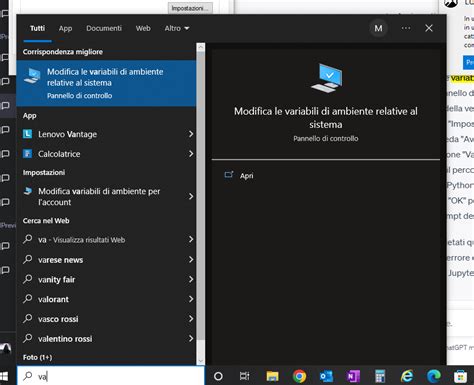474x385 pixels.
Task: Select 'vasco rossi' web suggestion
Action: coord(106,319)
